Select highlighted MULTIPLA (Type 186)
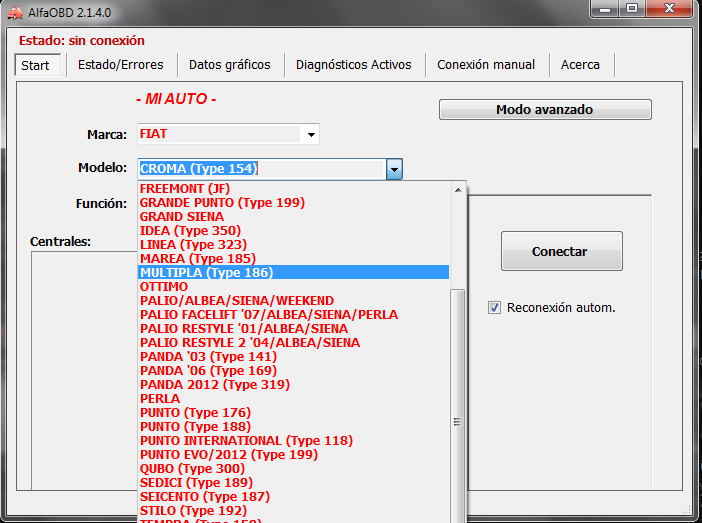Viewport: 702px width, 523px height. click(x=293, y=272)
